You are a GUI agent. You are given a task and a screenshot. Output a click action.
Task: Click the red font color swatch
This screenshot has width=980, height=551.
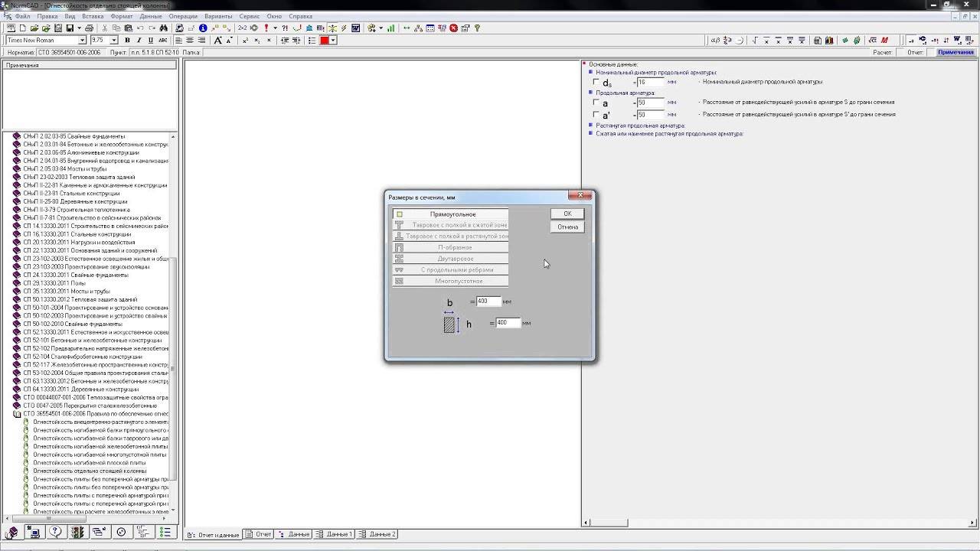[325, 40]
